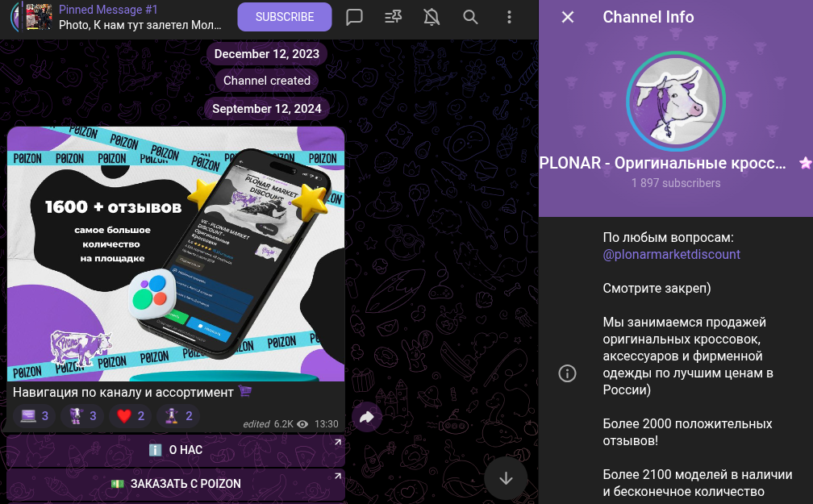Viewport: 813px width, 504px height.
Task: Click the PLONAR cow channel avatar
Action: pyautogui.click(x=676, y=101)
